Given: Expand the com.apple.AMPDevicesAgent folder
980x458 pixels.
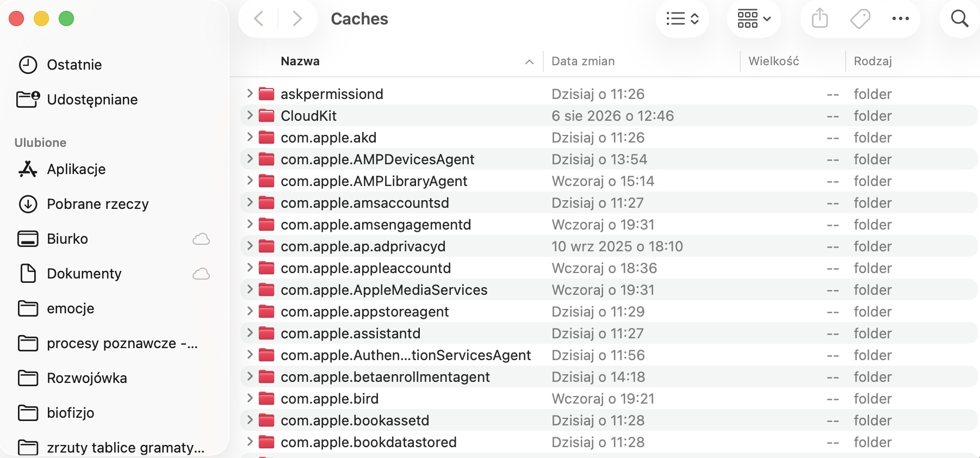Looking at the screenshot, I should click(250, 159).
